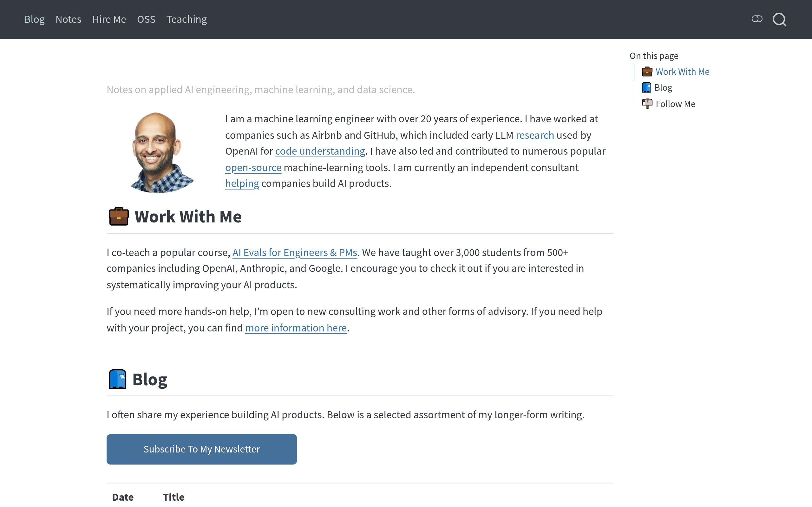
Task: Click the blue mailbox icon in page sidebar
Action: click(x=646, y=87)
